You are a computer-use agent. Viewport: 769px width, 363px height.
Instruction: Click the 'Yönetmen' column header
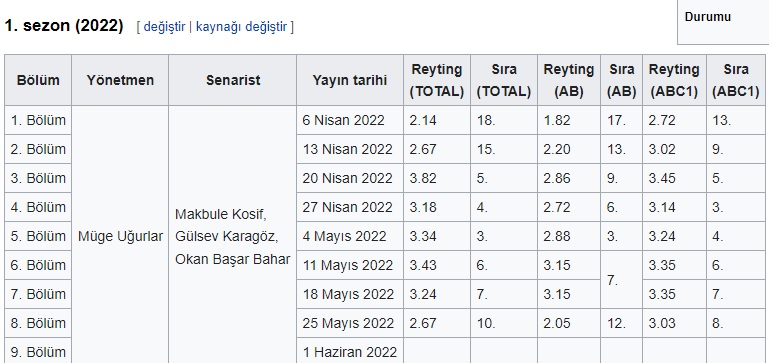pos(120,80)
